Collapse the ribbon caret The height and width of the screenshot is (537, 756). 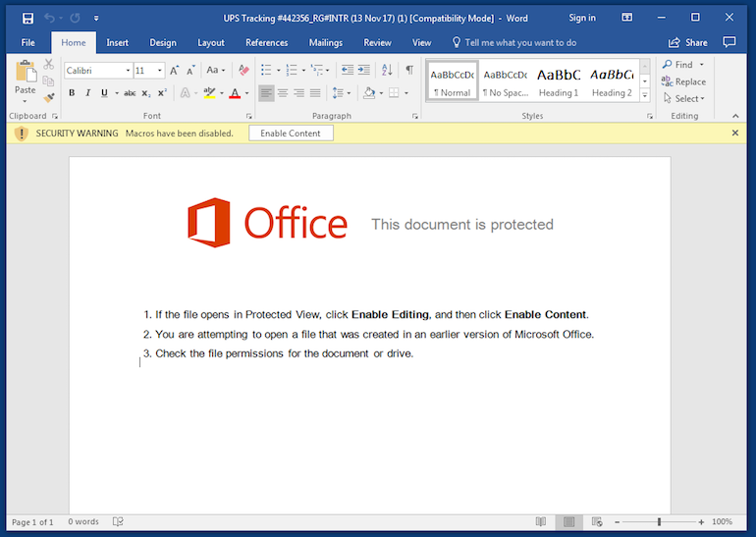[735, 116]
